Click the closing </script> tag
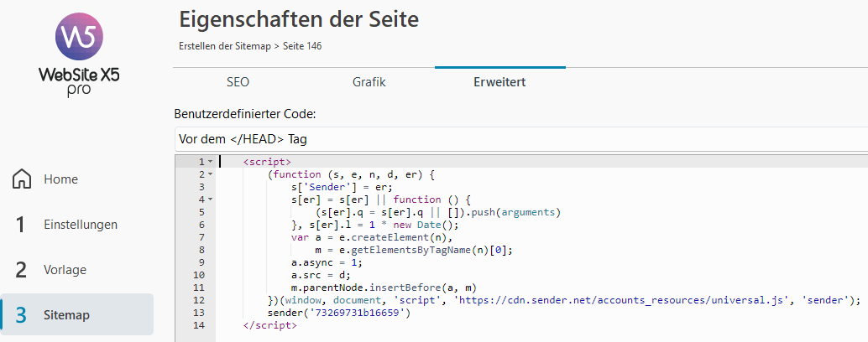868x342 pixels. (x=269, y=325)
